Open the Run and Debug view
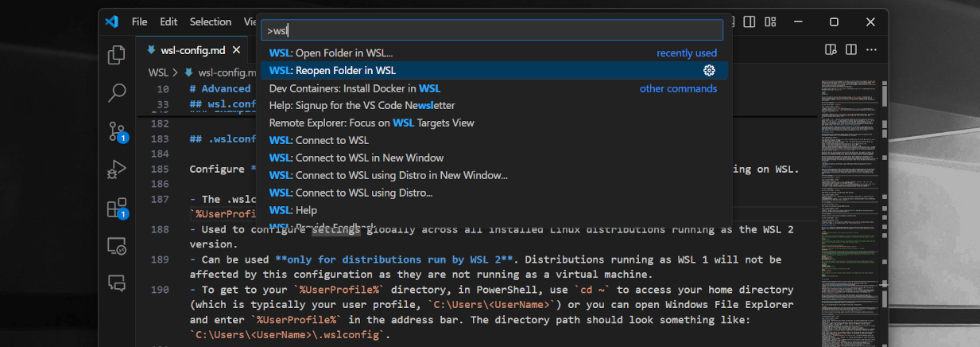 [x=117, y=170]
